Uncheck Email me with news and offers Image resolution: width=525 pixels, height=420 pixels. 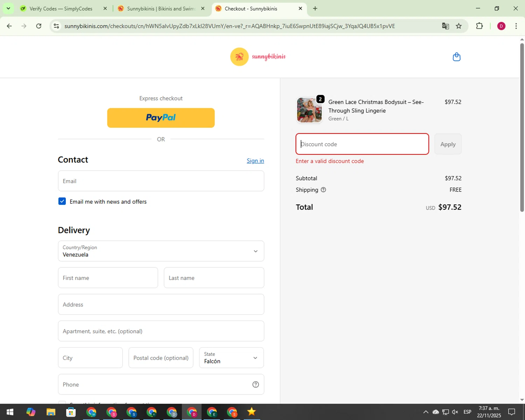point(62,201)
